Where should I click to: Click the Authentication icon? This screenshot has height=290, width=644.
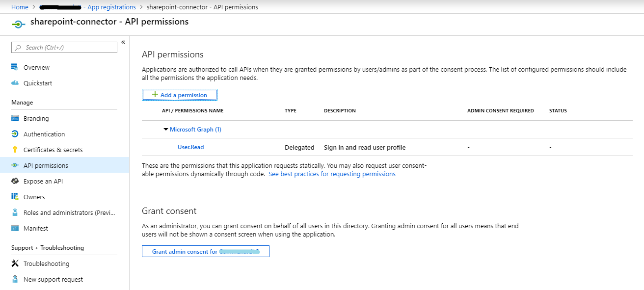click(x=15, y=134)
